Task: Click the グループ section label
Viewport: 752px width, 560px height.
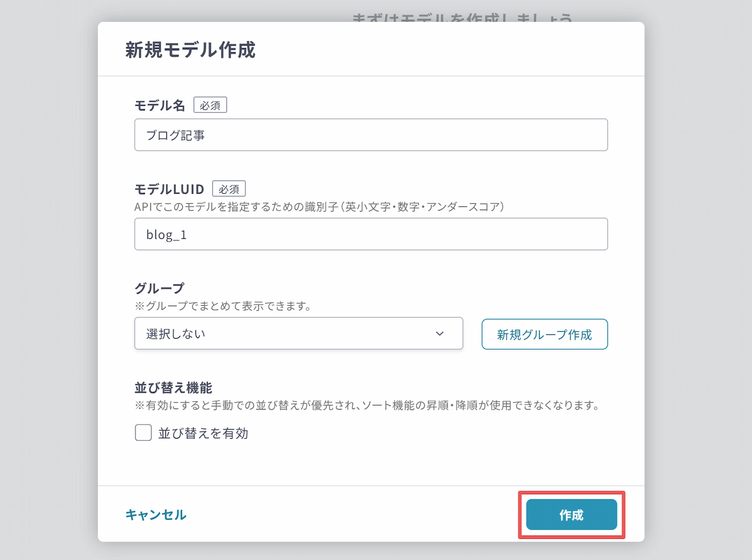Action: point(159,288)
